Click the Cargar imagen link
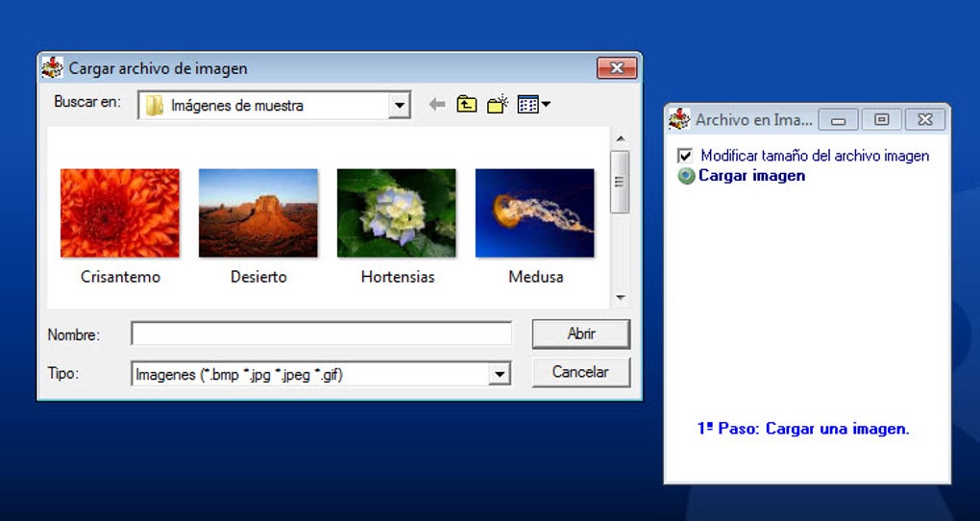980x521 pixels. (752, 176)
